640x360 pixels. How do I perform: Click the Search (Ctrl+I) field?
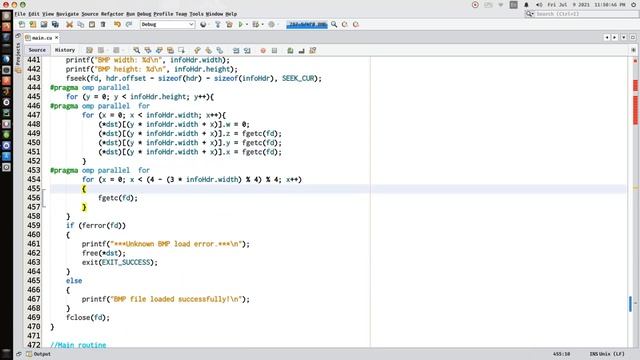[x=586, y=14]
